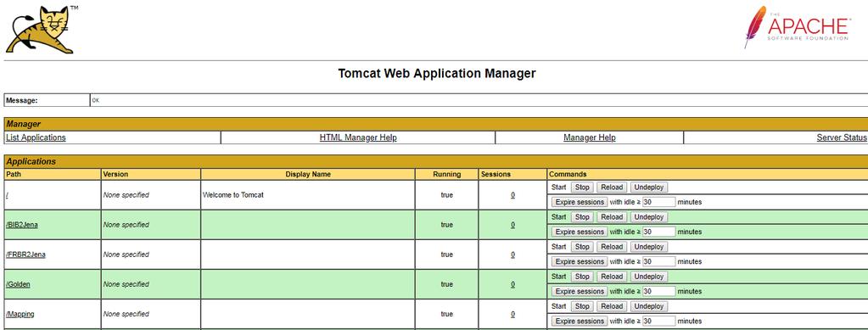868x330 pixels.
Task: Edit idle minutes field for /BIB2Jena
Action: point(658,232)
